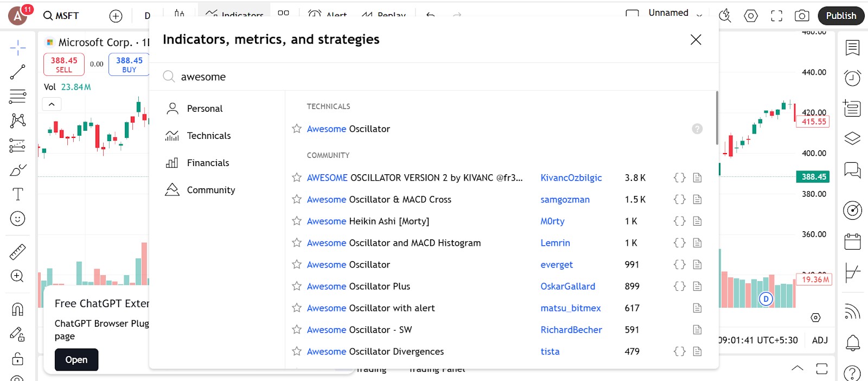
Task: Open the chats panel icon
Action: coord(852,170)
